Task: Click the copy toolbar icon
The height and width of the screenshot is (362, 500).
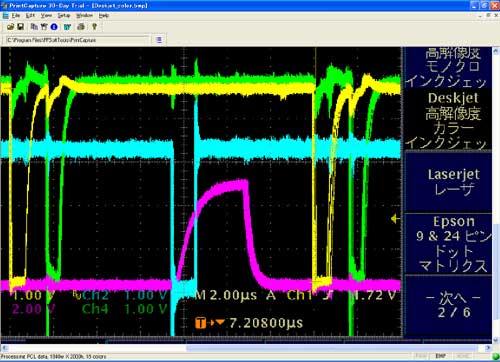Action: (x=34, y=27)
